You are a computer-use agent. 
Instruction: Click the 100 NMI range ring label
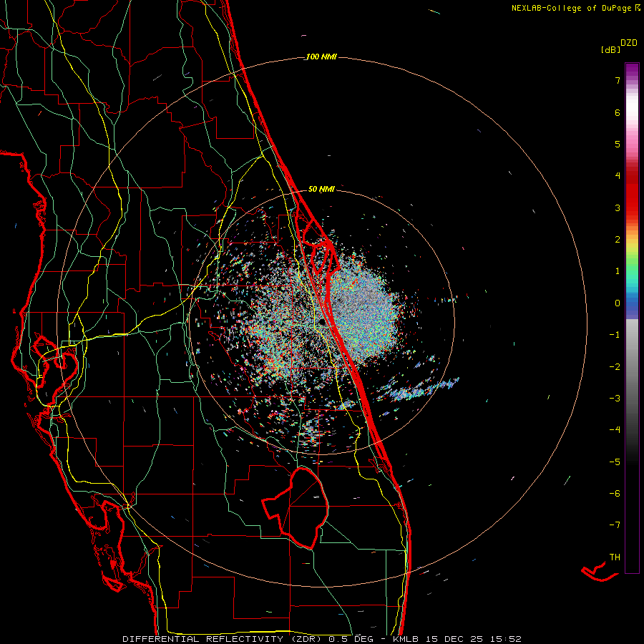[321, 57]
